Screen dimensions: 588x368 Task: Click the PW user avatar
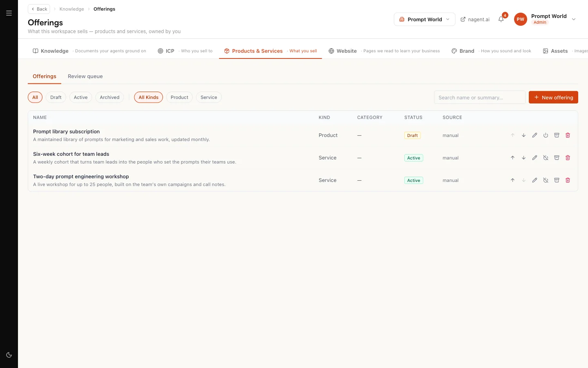click(x=520, y=19)
